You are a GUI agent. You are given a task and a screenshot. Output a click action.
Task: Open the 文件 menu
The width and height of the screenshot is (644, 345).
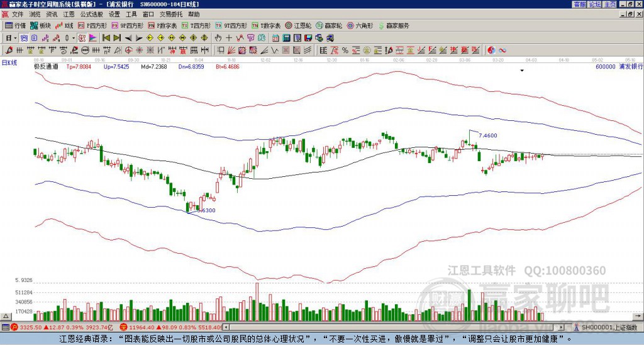pyautogui.click(x=18, y=14)
